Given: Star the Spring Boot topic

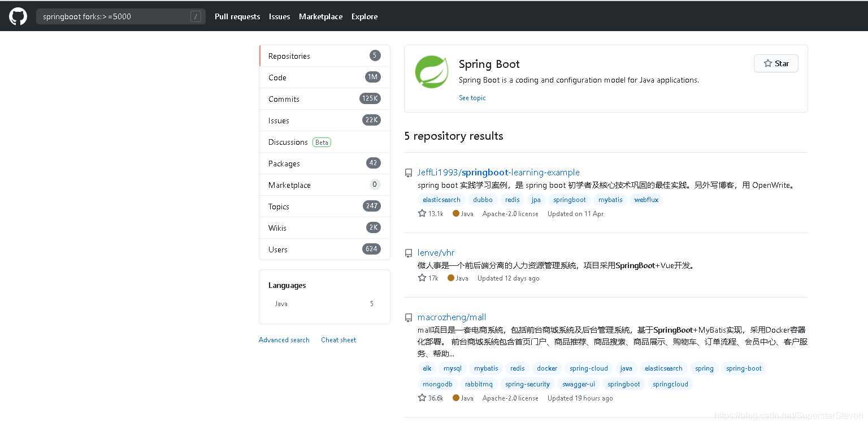Looking at the screenshot, I should pyautogui.click(x=776, y=63).
